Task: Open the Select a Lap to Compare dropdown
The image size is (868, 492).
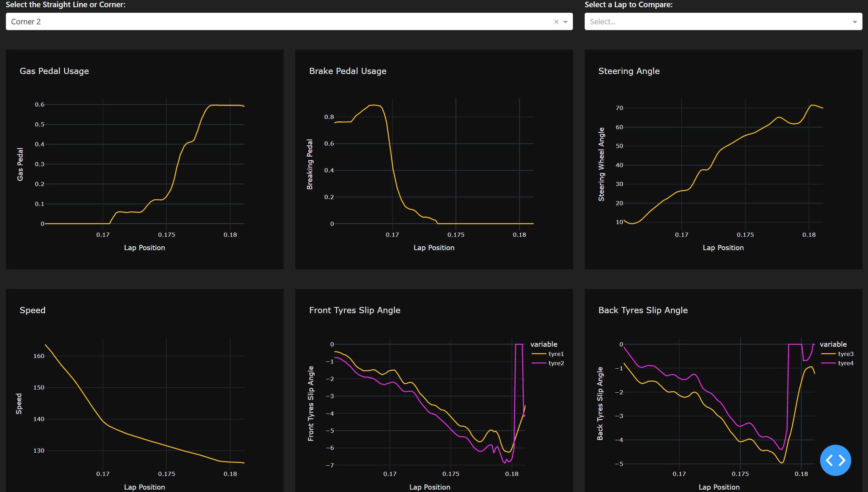Action: (723, 22)
